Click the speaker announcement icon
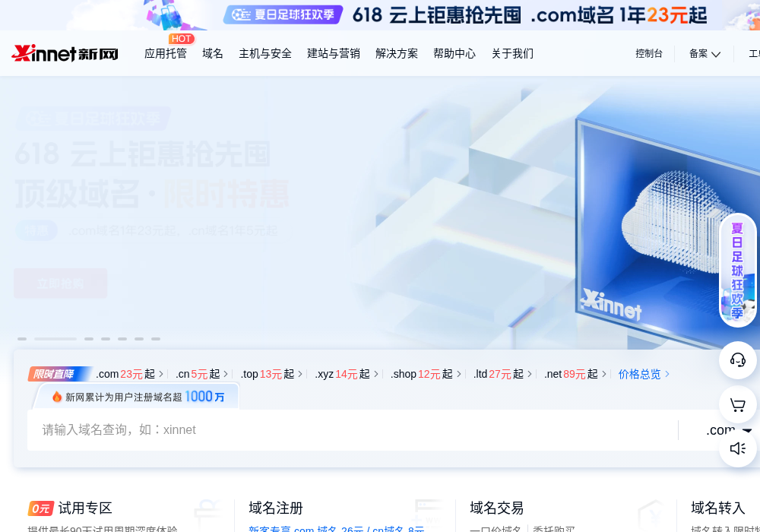Screen dimensions: 760x532 (738, 448)
